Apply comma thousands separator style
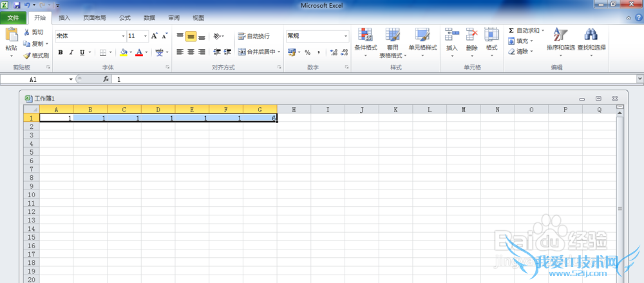This screenshot has height=283, width=644. click(x=318, y=52)
